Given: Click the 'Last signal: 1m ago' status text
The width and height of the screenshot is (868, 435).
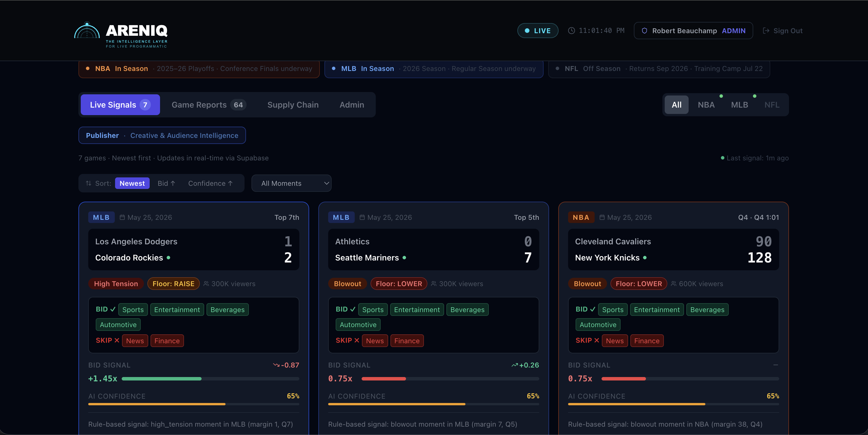Looking at the screenshot, I should 757,158.
